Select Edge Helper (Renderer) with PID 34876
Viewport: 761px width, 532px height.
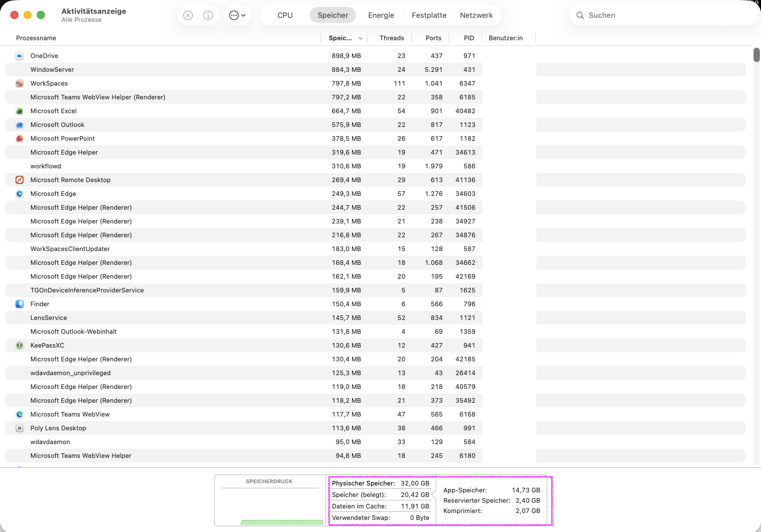pos(376,235)
